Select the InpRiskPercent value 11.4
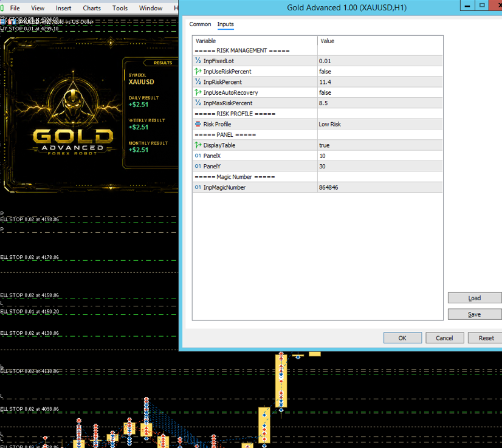This screenshot has height=448, width=502. pyautogui.click(x=380, y=82)
